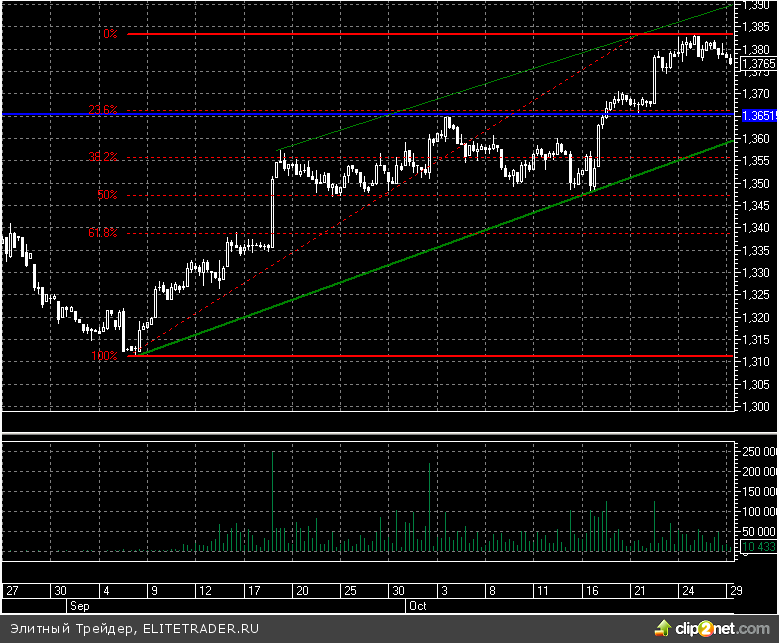The width and height of the screenshot is (779, 643).
Task: Select the 100% Fibonacci level label
Action: point(105,355)
